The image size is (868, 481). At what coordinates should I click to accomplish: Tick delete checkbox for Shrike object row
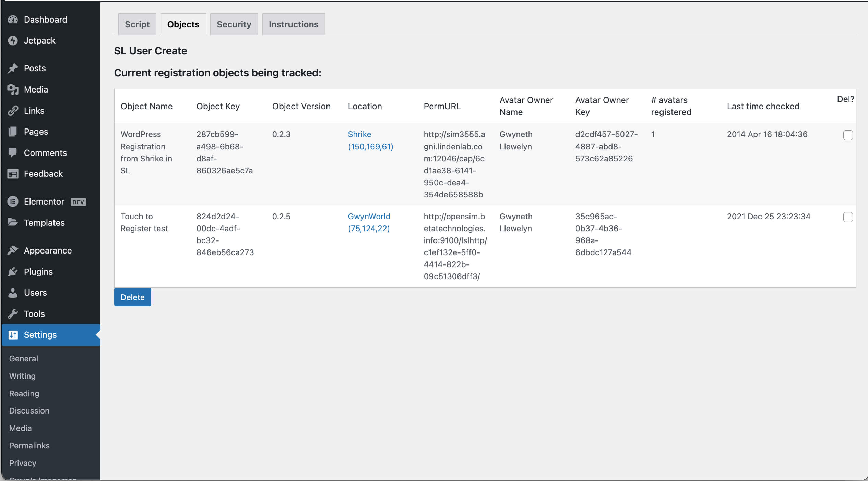848,135
